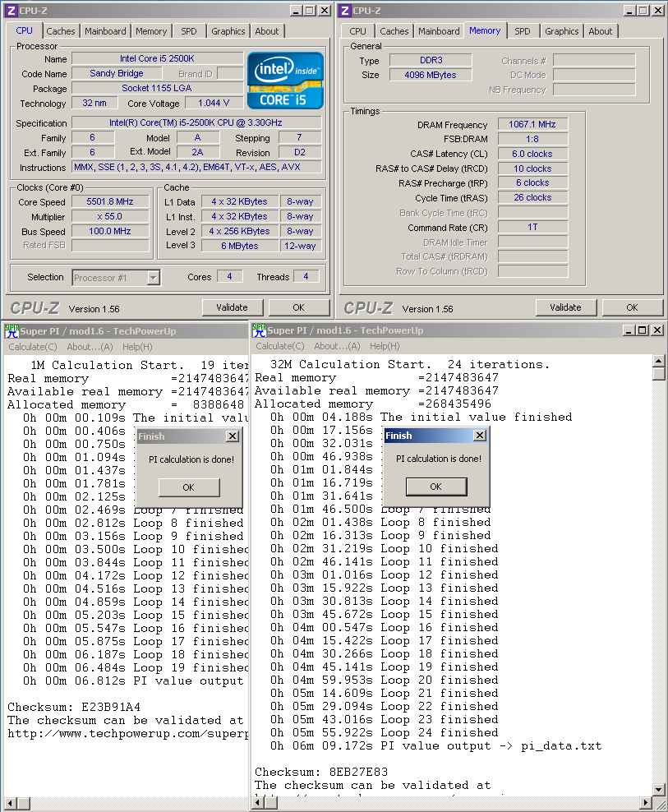Open Caches tab in right CPU-Z window
The image size is (668, 812).
(394, 31)
